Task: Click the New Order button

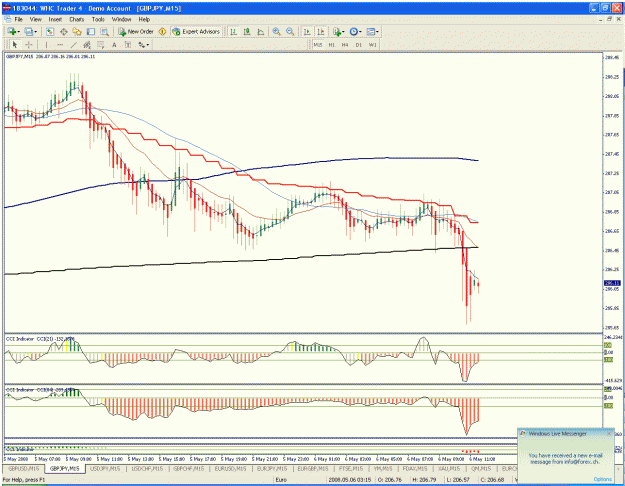Action: (x=136, y=31)
